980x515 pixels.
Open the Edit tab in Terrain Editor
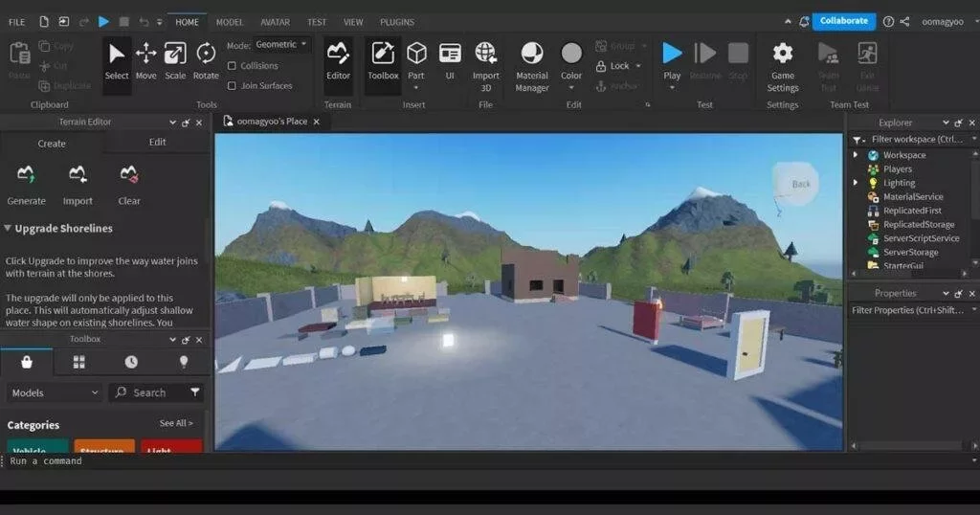coord(158,142)
